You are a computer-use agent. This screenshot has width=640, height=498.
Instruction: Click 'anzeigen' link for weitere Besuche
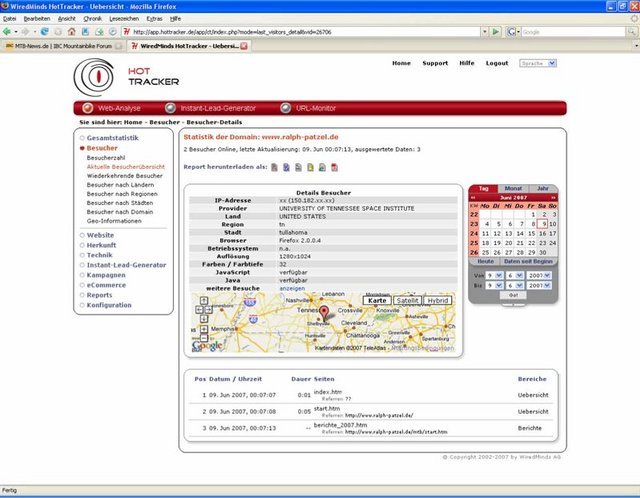(292, 288)
